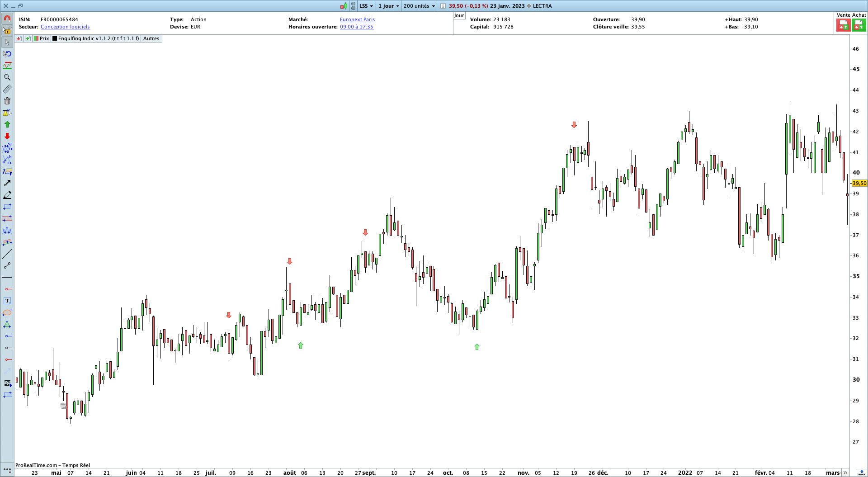Select the orange ellipse drawing tool
The height and width of the screenshot is (477, 868).
pyautogui.click(x=7, y=312)
